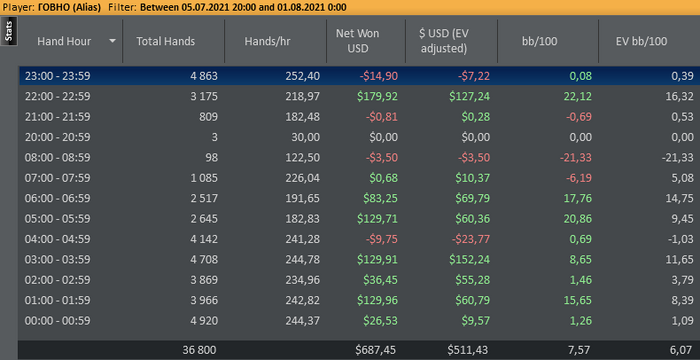Click the 36 800 total hands cell
The width and height of the screenshot is (700, 360).
coord(200,351)
